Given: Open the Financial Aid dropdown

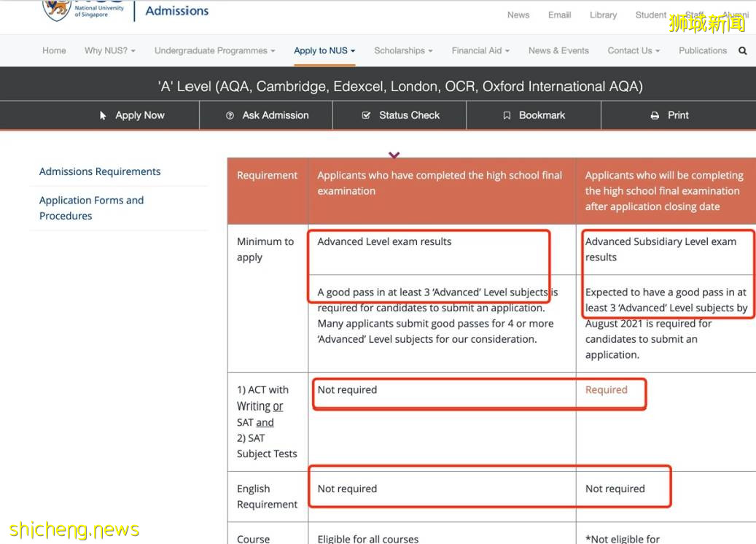Looking at the screenshot, I should (480, 51).
